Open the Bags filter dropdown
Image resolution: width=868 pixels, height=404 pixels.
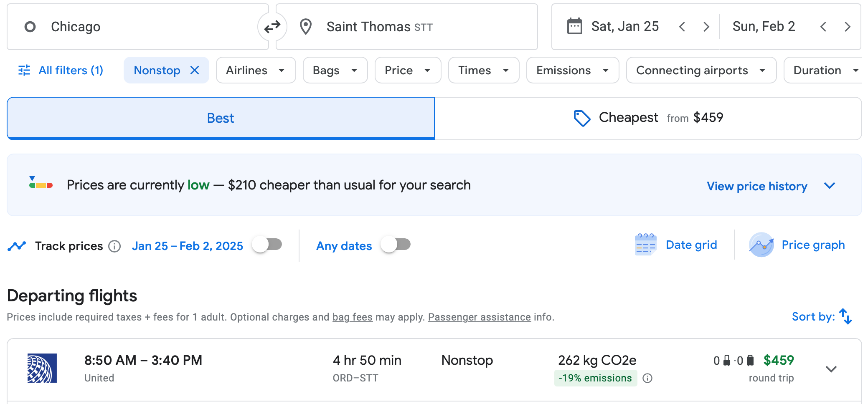pyautogui.click(x=335, y=70)
